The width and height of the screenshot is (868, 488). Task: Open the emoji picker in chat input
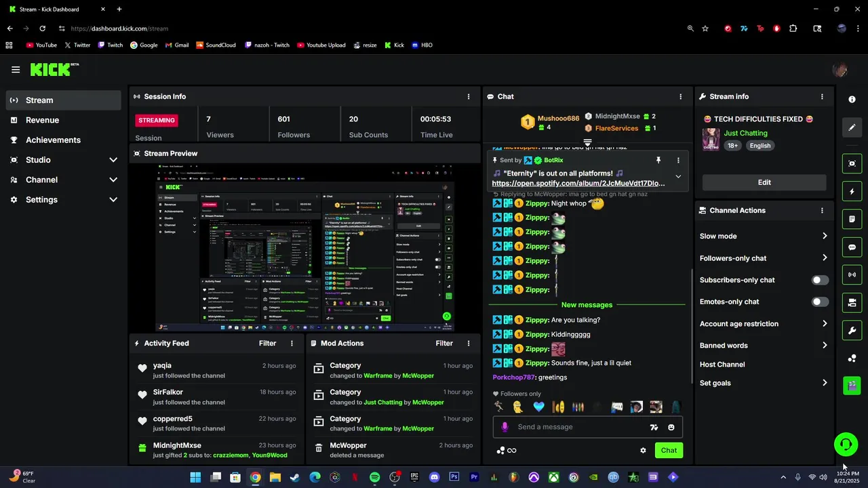click(x=671, y=427)
